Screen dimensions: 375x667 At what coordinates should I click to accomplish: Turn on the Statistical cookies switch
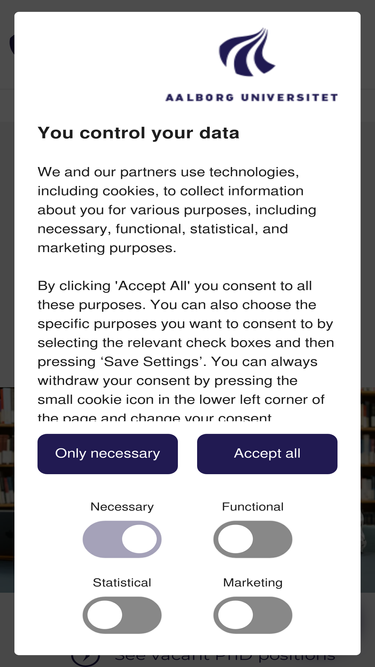click(122, 615)
